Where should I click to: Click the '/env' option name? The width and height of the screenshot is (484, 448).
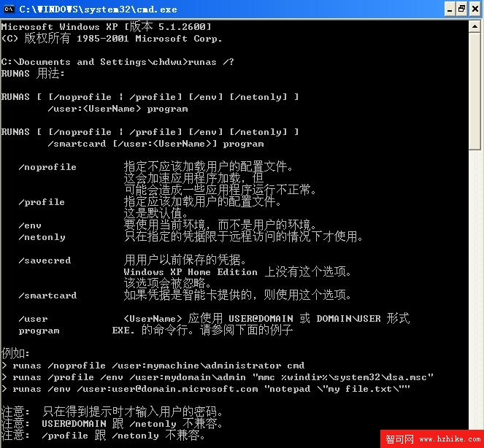30,225
